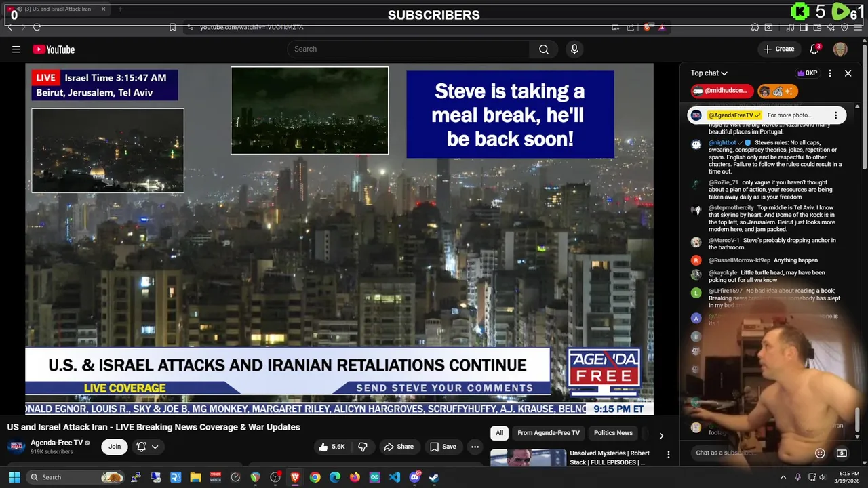The height and width of the screenshot is (488, 868).
Task: Click the Create button
Action: [x=778, y=49]
